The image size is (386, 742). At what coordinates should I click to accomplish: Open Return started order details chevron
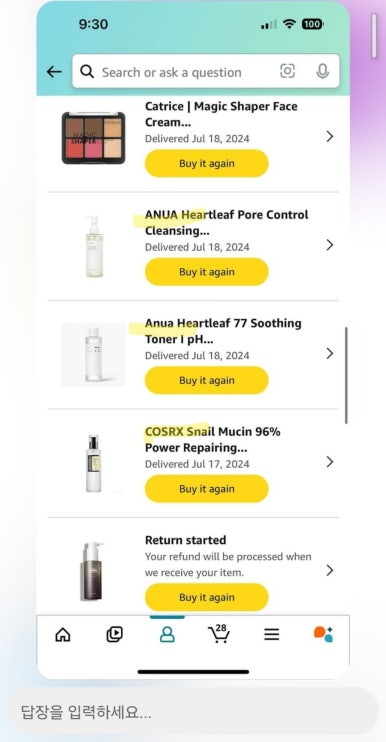pos(330,570)
